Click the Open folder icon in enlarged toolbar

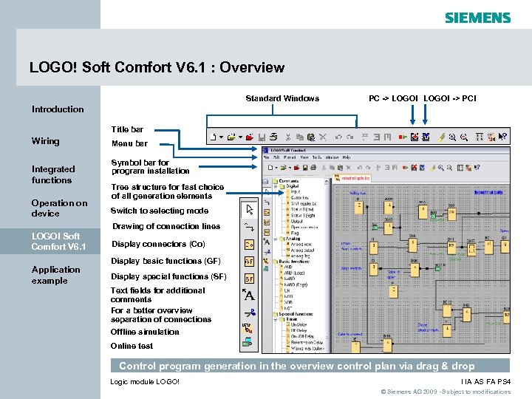pyautogui.click(x=231, y=137)
